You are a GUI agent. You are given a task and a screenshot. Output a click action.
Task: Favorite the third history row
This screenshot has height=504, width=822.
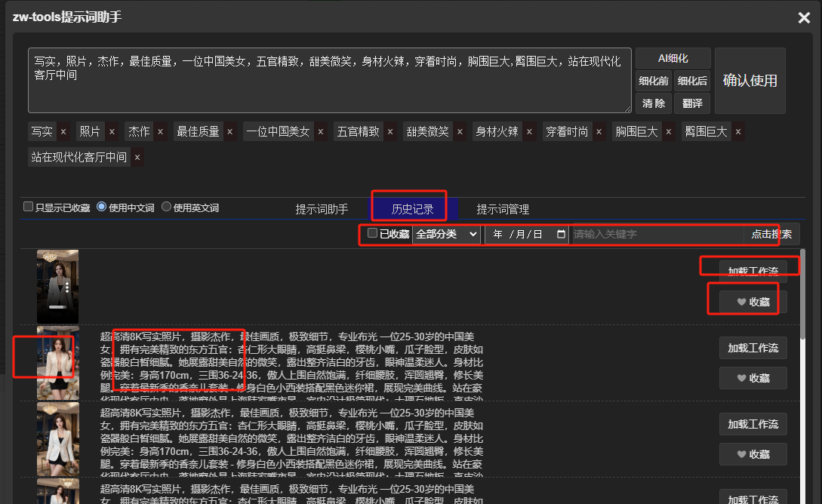[753, 454]
